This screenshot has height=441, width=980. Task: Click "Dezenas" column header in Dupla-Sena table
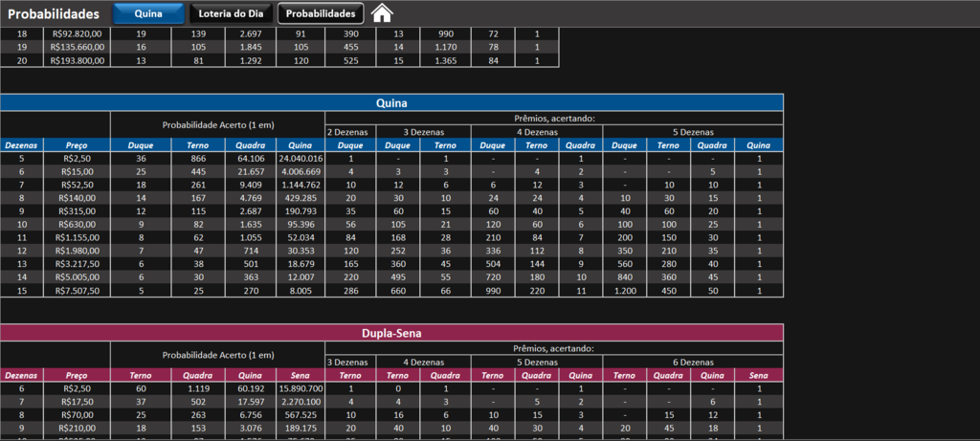22,375
